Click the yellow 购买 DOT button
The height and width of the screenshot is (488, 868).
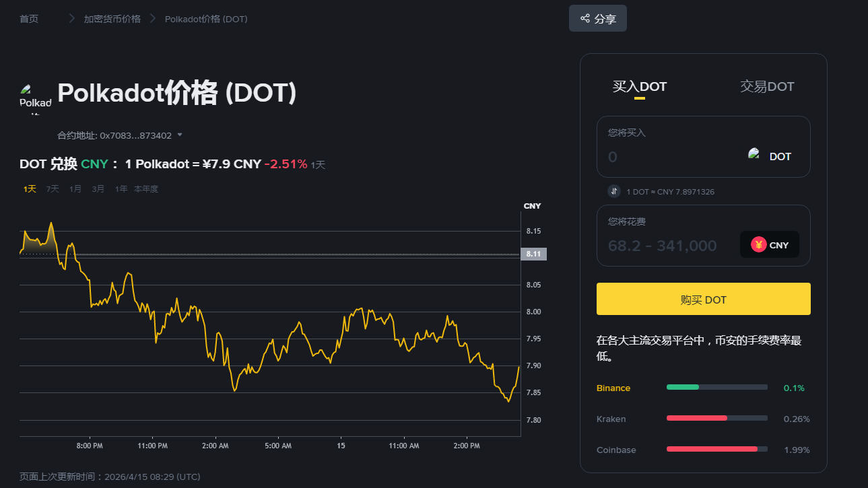click(x=704, y=299)
